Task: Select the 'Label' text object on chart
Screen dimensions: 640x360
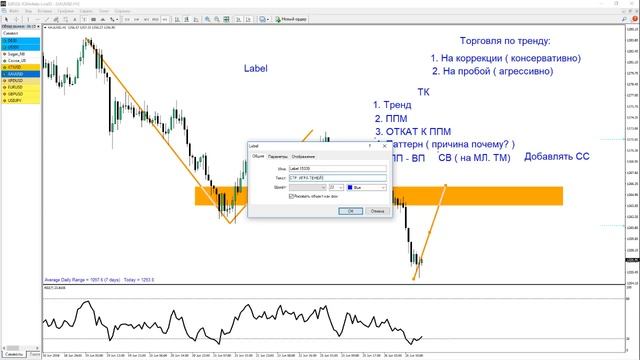Action: pyautogui.click(x=256, y=68)
